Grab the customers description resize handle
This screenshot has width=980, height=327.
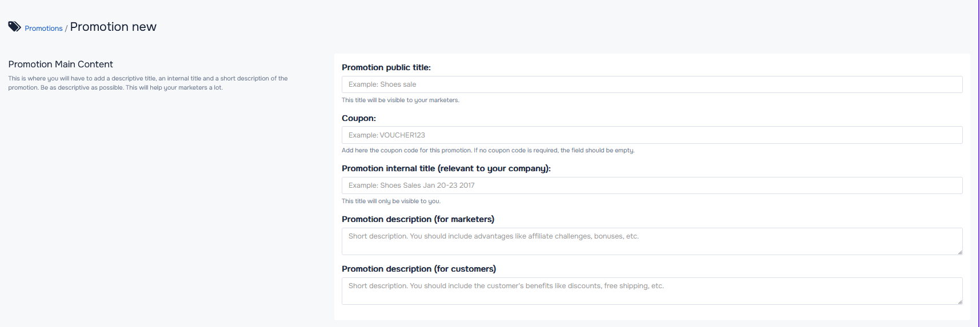click(x=960, y=302)
